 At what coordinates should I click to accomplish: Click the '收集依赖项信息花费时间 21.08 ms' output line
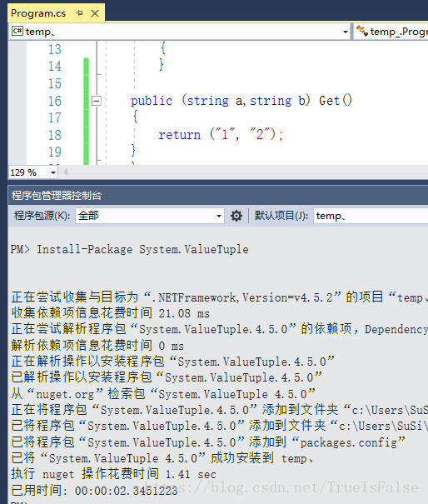(110, 312)
